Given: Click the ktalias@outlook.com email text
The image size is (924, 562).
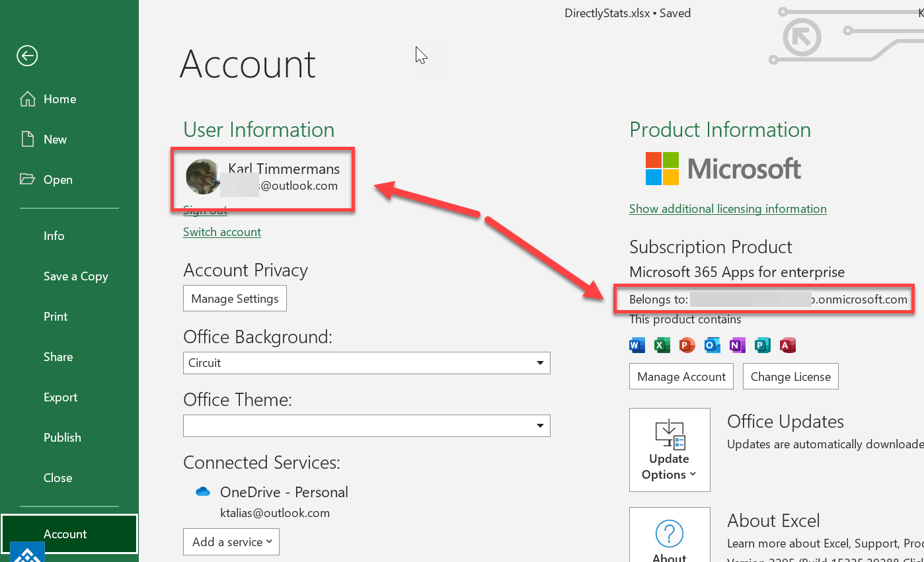Looking at the screenshot, I should (275, 513).
